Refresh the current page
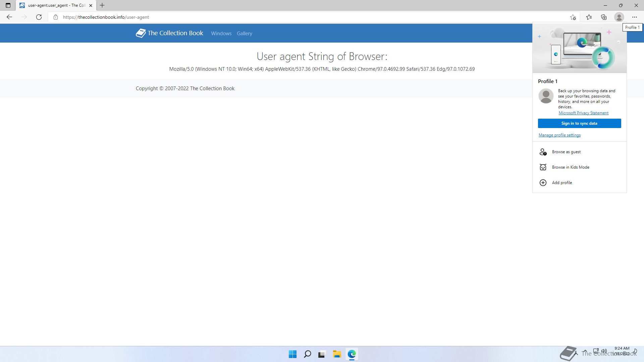644x362 pixels. click(39, 17)
